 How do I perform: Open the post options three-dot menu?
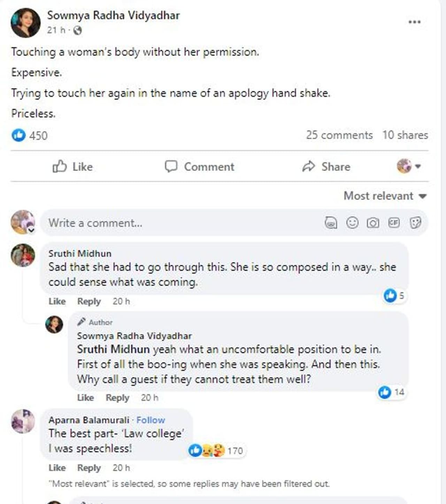pos(414,22)
